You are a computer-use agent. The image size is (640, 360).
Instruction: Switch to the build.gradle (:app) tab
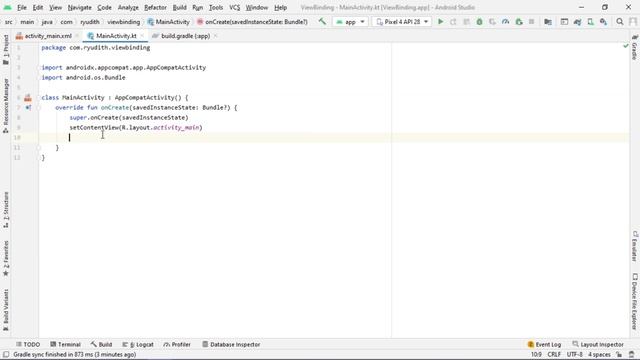[185, 36]
